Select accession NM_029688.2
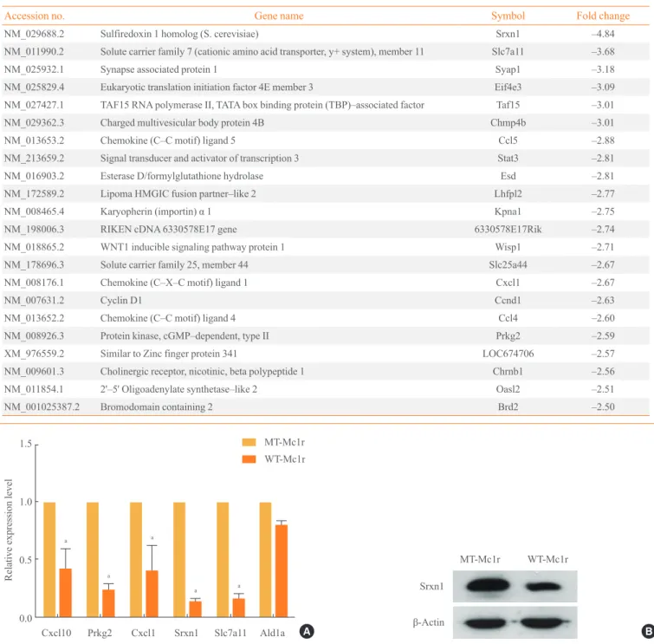 pyautogui.click(x=34, y=34)
